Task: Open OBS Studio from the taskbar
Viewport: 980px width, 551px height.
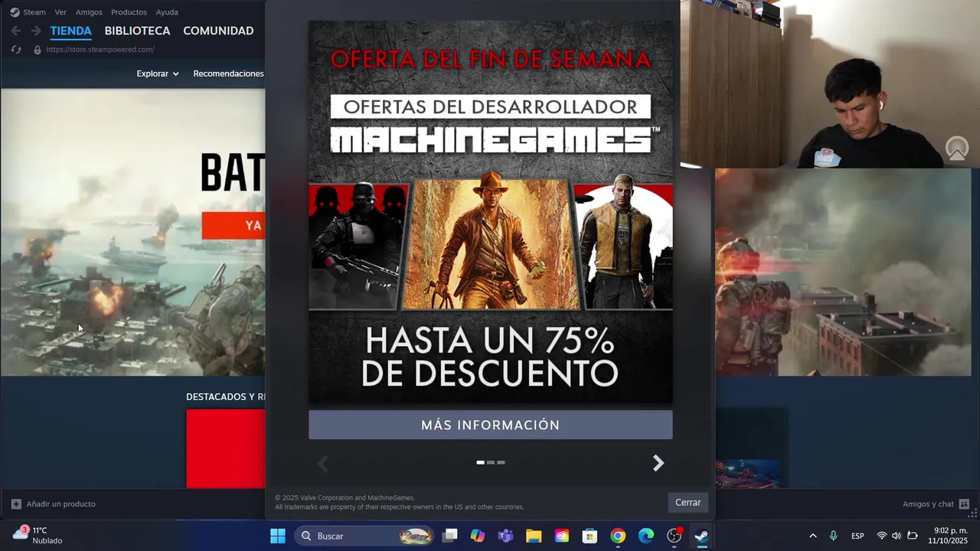Action: [x=675, y=536]
